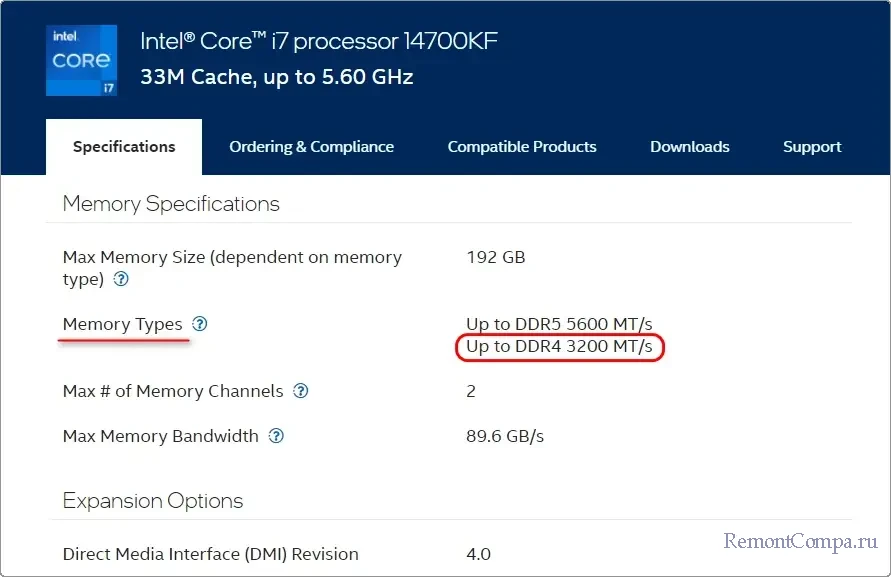
Task: Click the 89.6 GB/s bandwidth value
Action: pyautogui.click(x=505, y=436)
